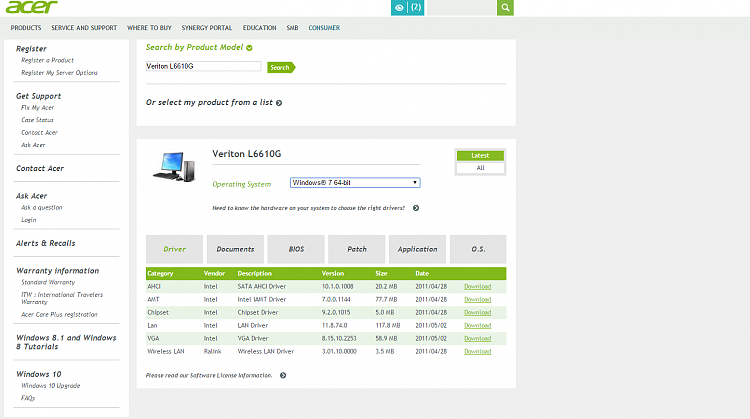Open Contact Acer sidebar heading
The width and height of the screenshot is (750, 419).
(40, 168)
